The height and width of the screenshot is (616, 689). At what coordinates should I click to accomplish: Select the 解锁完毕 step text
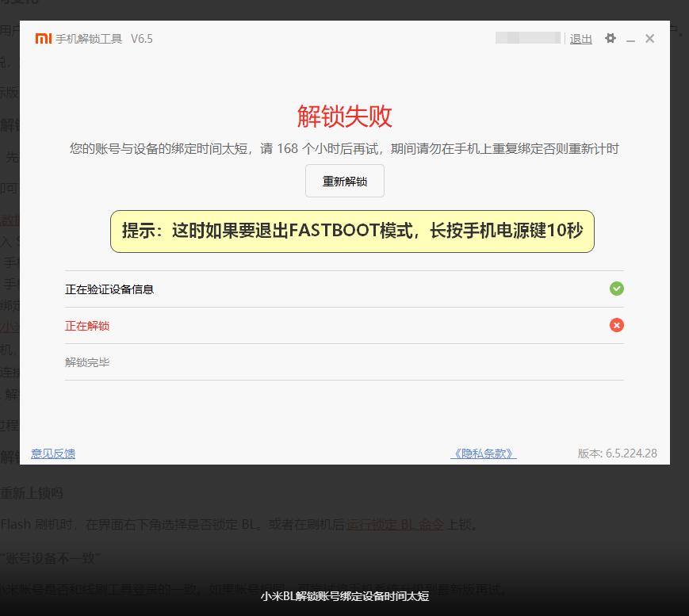click(87, 362)
